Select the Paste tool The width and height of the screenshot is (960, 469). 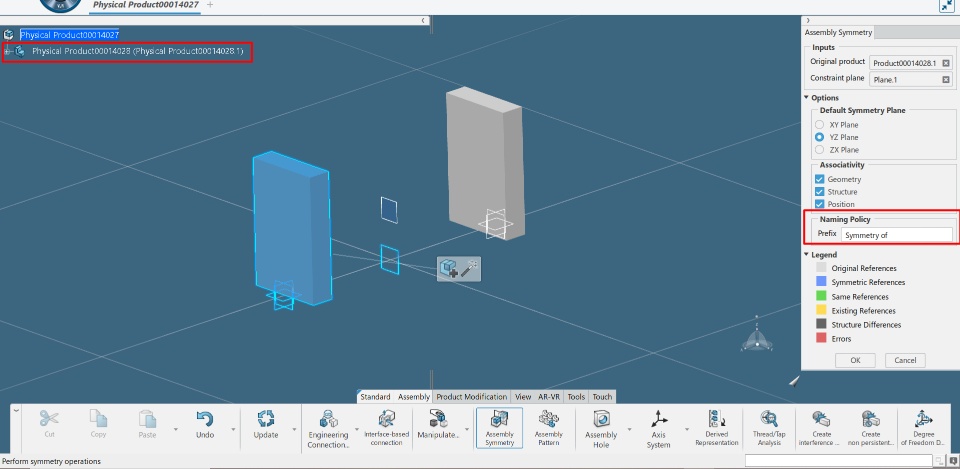pyautogui.click(x=147, y=424)
